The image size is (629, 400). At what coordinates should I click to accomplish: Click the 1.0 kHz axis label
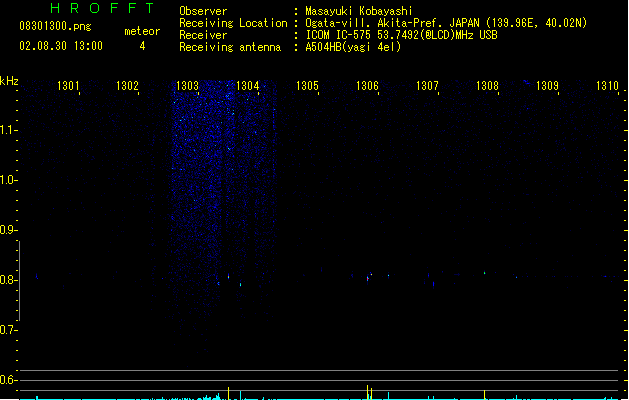pos(8,180)
